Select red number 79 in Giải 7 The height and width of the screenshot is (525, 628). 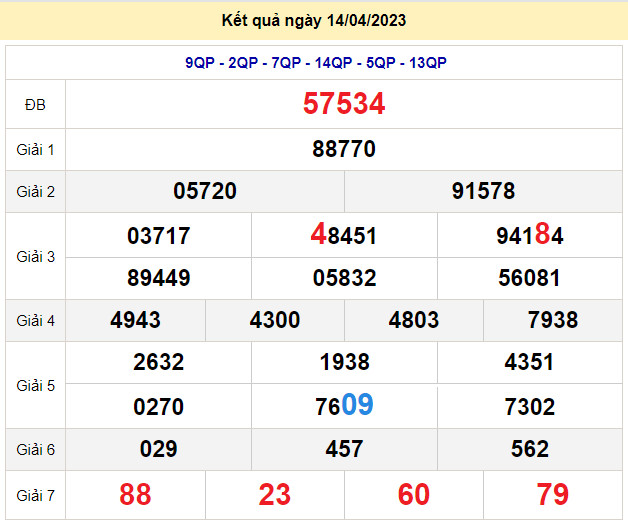[x=553, y=495]
